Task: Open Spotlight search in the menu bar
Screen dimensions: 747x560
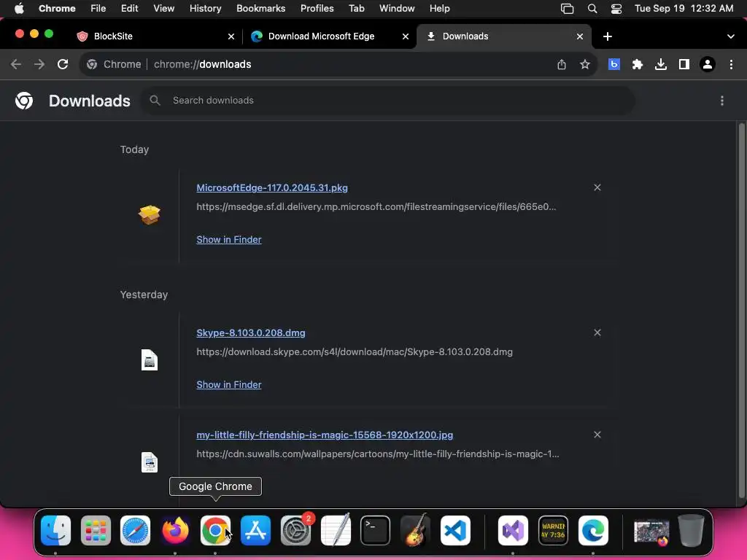Action: [592, 9]
